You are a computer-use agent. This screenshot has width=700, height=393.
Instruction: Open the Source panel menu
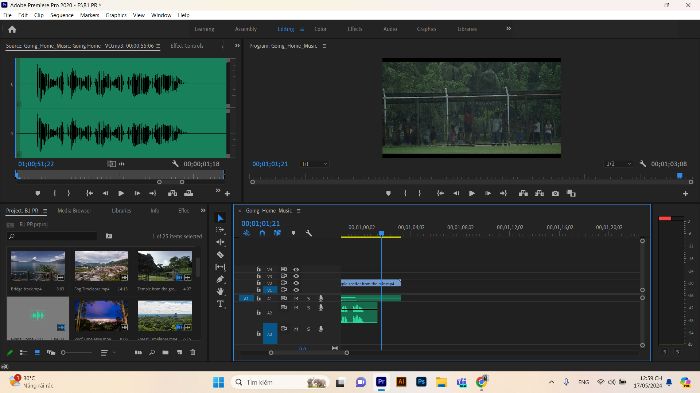click(x=158, y=46)
